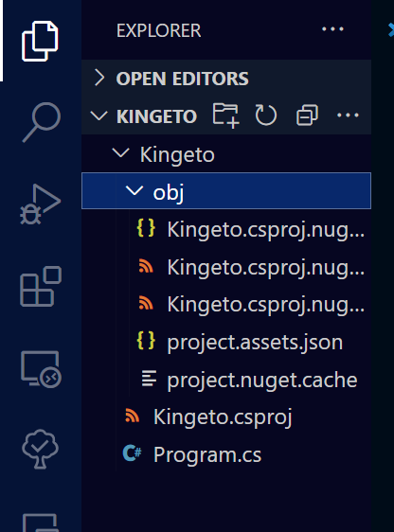394x532 pixels.
Task: Refresh the explorer with the circular arrow icon
Action: [266, 115]
